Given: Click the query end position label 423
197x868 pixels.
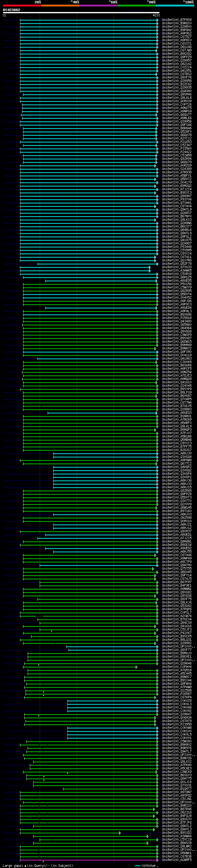Looking at the screenshot, I should pos(155,15).
